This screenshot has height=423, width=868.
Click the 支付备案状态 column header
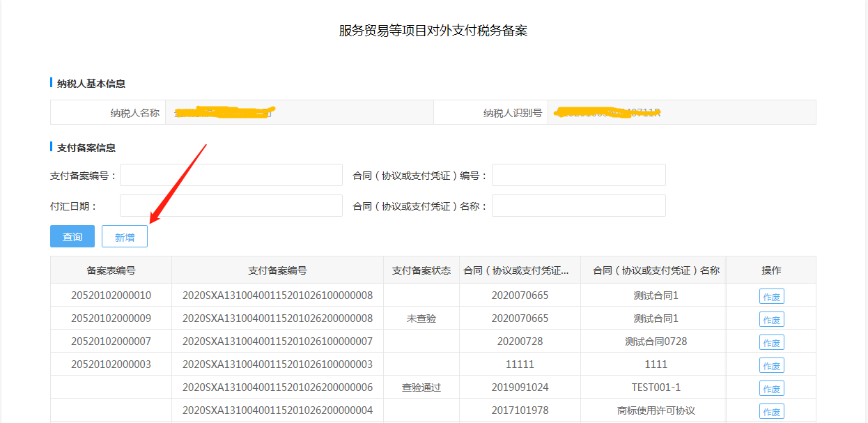coord(421,270)
